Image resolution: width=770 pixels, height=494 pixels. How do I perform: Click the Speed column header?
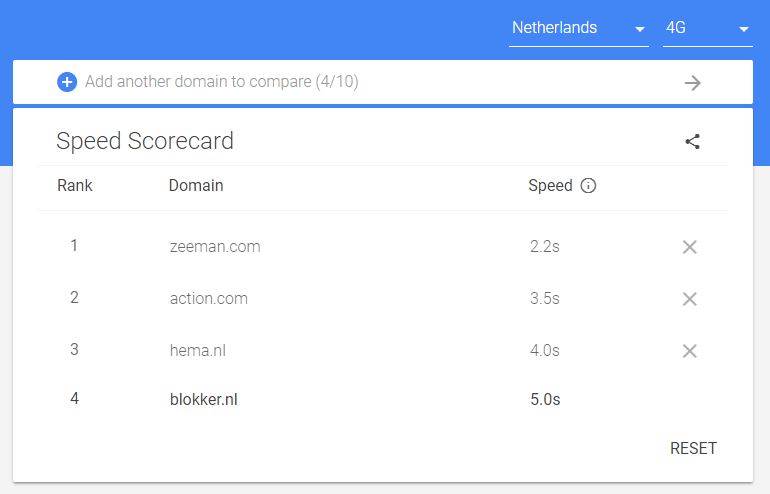tap(550, 185)
